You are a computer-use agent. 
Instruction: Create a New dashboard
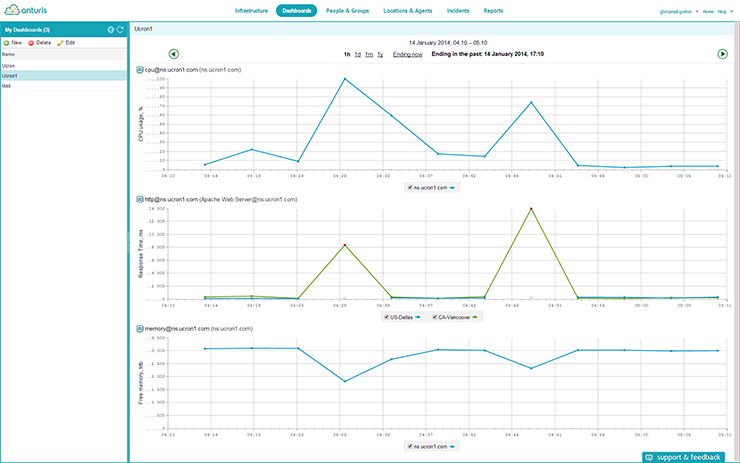coord(14,43)
